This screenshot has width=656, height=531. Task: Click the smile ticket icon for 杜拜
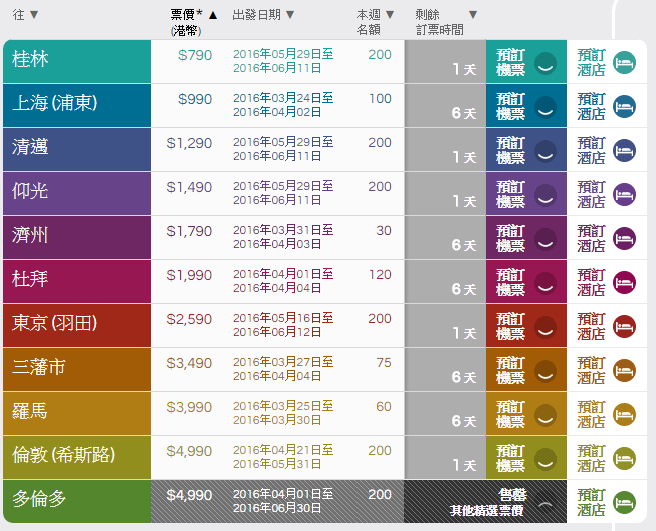click(545, 282)
